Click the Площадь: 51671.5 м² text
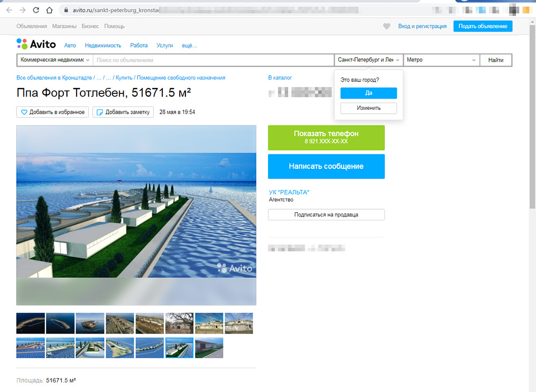Viewport: 536px width, 392px height. (x=46, y=380)
